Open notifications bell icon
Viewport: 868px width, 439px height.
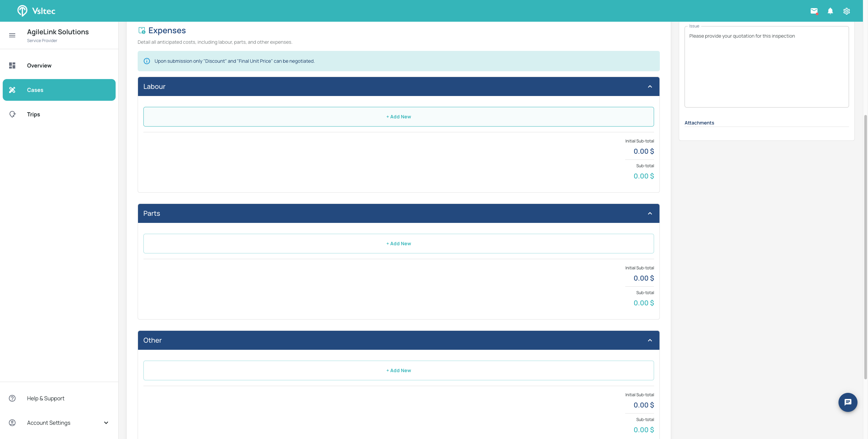[830, 11]
